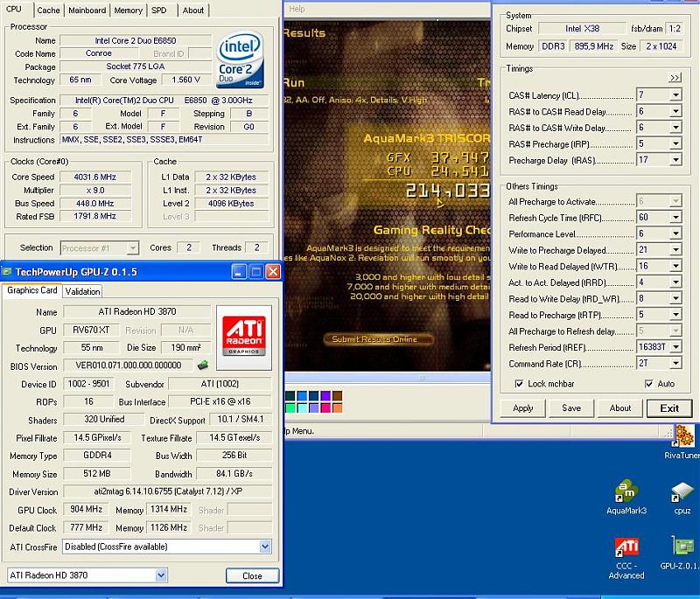Click the Driver Version field in GPU-Z
Image resolution: width=700 pixels, height=599 pixels.
click(x=167, y=491)
